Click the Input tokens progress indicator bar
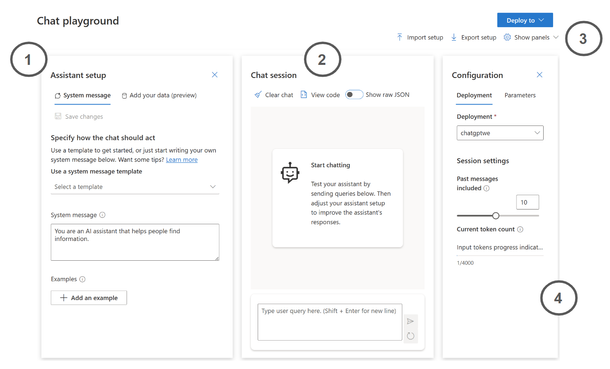 [500, 255]
